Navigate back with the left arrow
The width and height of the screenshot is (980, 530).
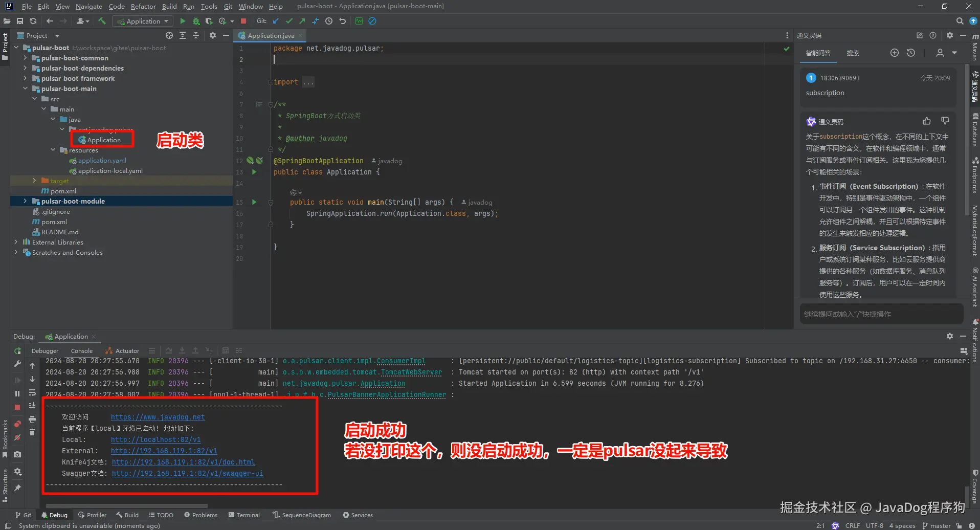(50, 21)
